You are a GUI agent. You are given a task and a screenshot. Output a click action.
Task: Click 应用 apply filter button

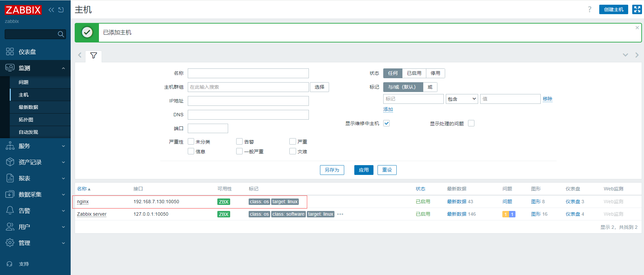point(364,170)
